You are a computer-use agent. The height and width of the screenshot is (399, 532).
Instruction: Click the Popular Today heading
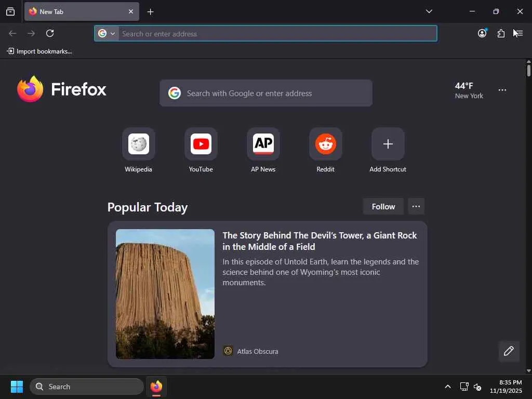147,207
